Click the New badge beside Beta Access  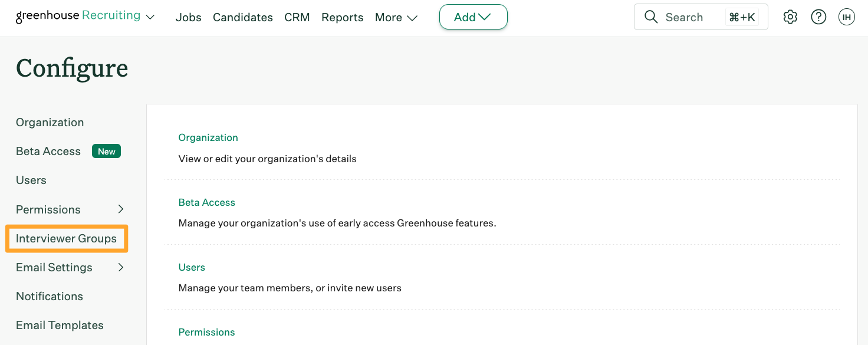106,152
